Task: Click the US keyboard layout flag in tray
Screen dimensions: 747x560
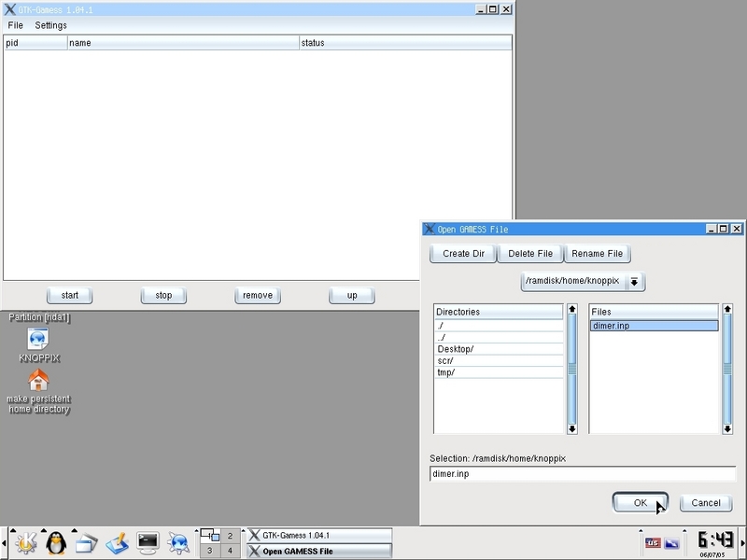Action: pyautogui.click(x=652, y=542)
